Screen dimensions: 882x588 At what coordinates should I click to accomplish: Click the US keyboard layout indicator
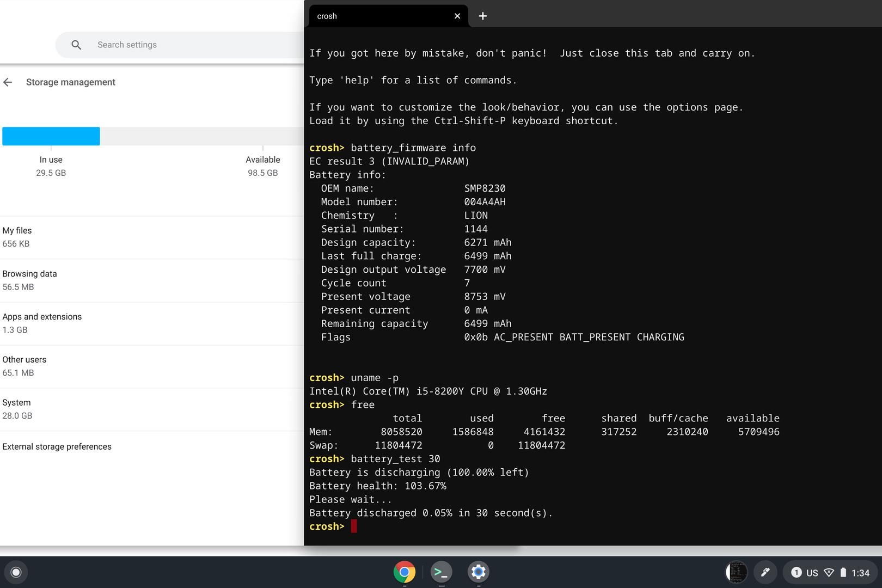[812, 573]
